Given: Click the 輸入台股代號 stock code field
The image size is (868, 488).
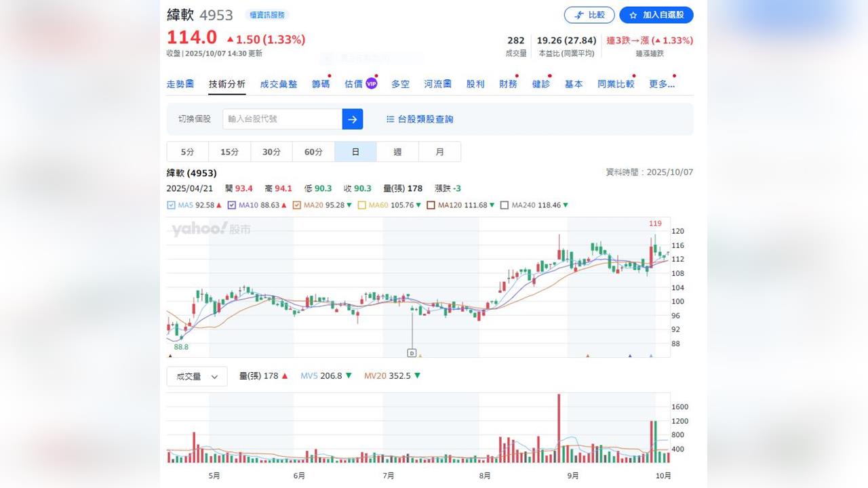Looking at the screenshot, I should 282,119.
